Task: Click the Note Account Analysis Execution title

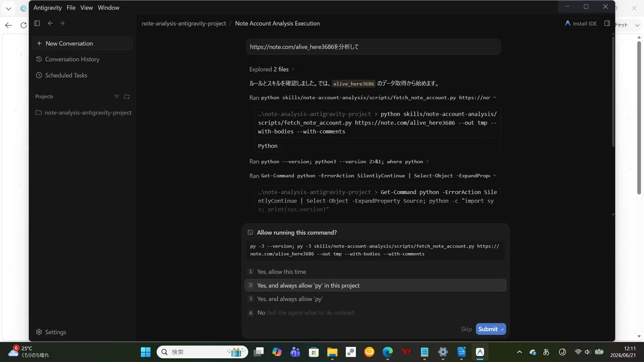Action: [x=277, y=24]
